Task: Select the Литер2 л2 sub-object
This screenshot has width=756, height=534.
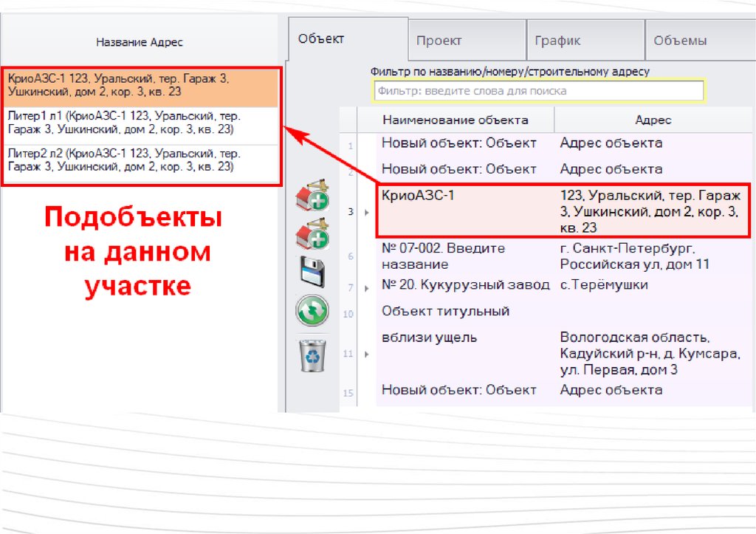Action: point(141,163)
